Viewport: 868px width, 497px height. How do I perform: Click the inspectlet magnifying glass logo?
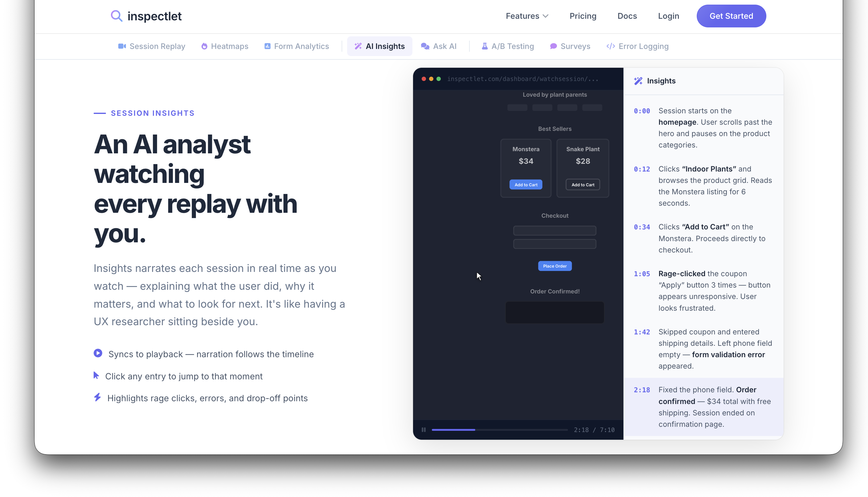[116, 16]
